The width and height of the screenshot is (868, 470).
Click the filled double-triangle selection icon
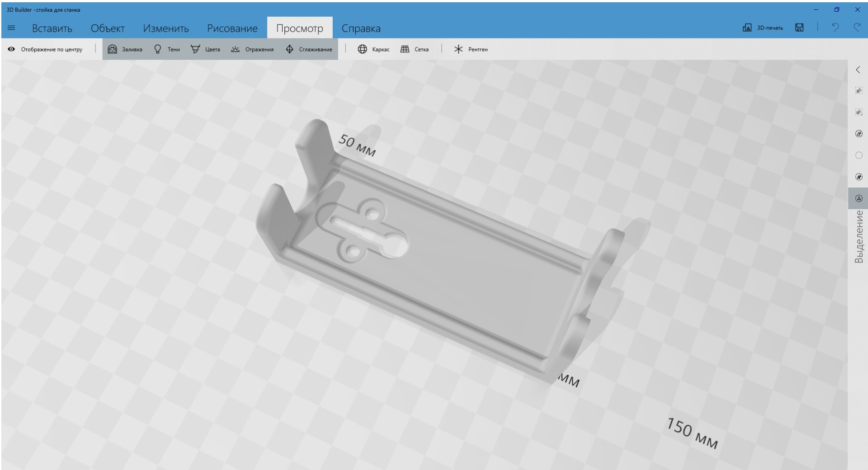pyautogui.click(x=859, y=177)
